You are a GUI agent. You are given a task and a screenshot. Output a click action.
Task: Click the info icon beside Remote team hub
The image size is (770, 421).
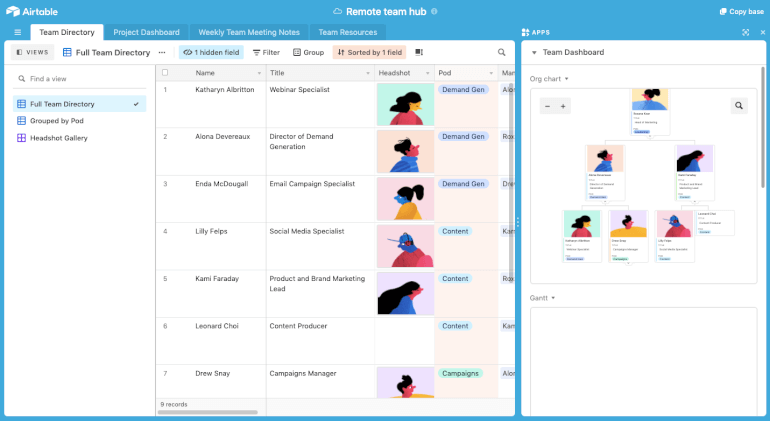point(434,11)
